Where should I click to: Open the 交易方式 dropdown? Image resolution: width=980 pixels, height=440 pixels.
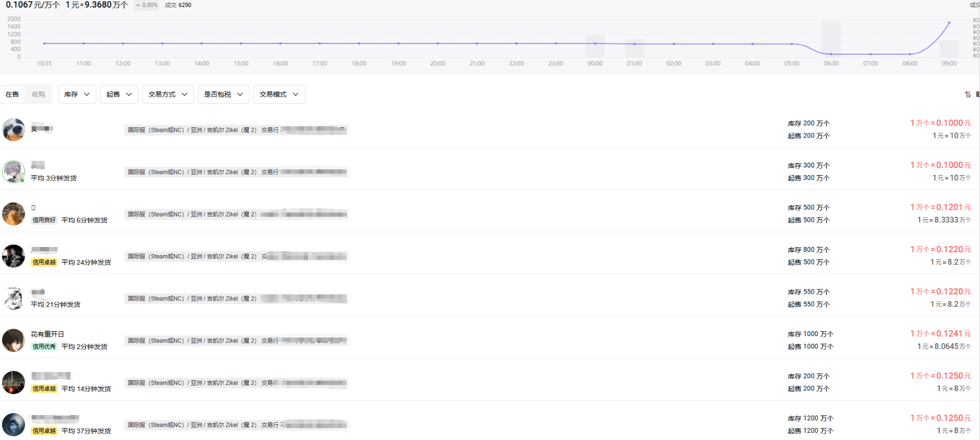[x=168, y=94]
